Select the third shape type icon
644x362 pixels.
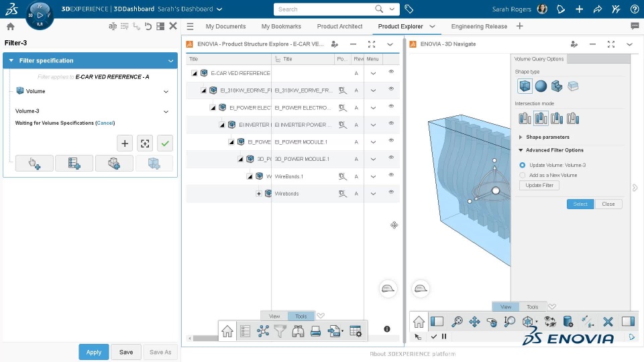click(x=557, y=86)
